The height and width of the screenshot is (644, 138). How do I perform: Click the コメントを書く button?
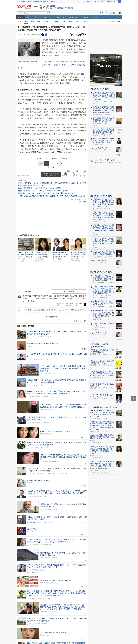pyautogui.click(x=69, y=292)
